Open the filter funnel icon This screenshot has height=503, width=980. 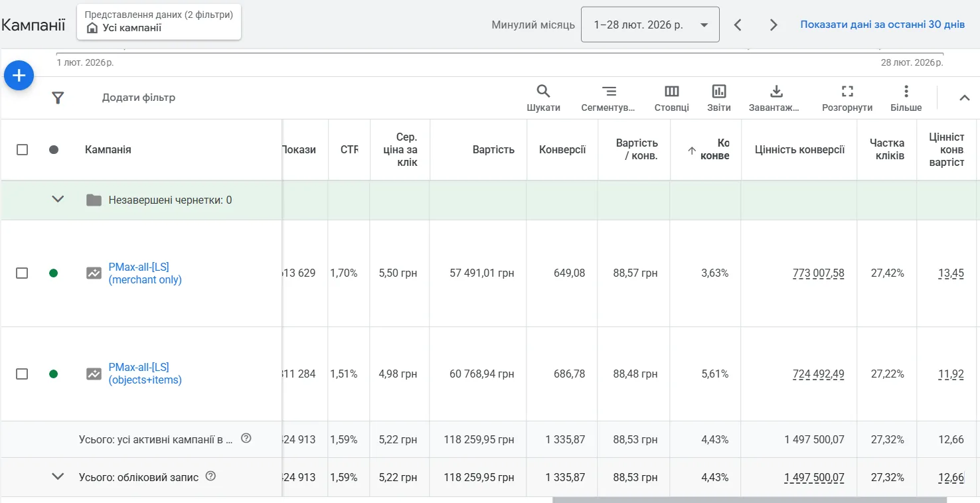[58, 98]
